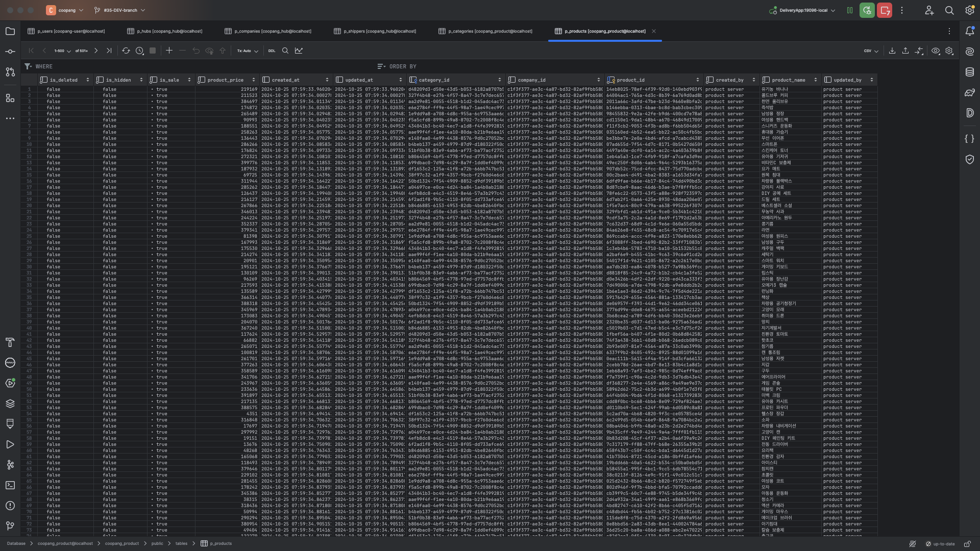Open the CSV export format dropdown

point(871,51)
